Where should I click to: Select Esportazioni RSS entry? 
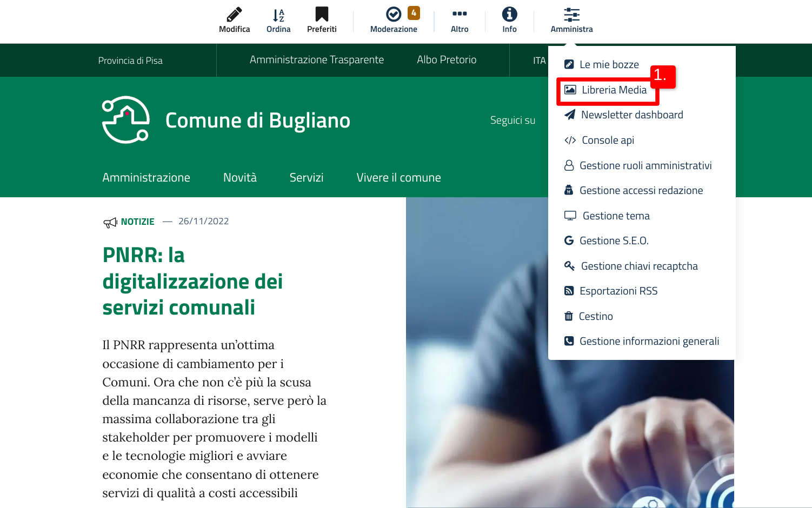pyautogui.click(x=618, y=291)
